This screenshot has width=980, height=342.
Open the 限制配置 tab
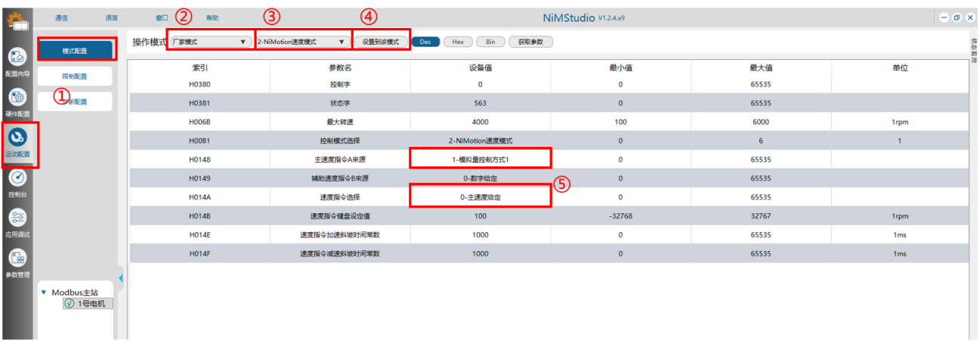point(75,76)
